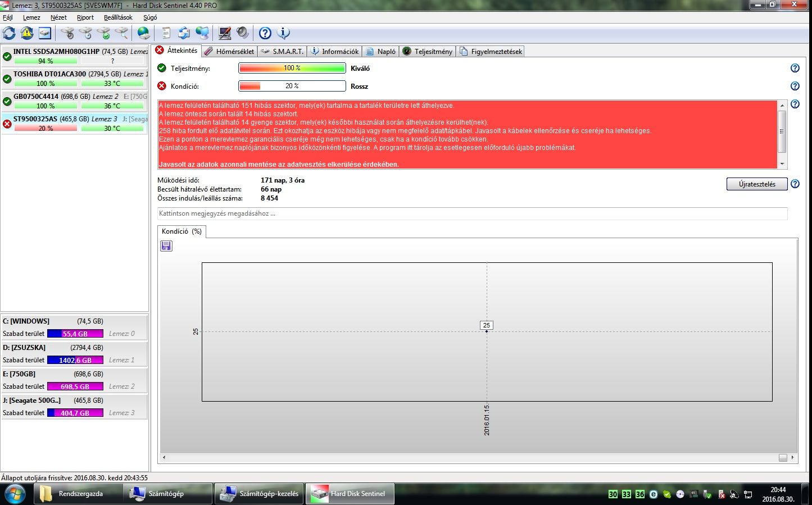Click the disk with clock test icon
Viewport: 812px width, 505px height.
[85, 33]
